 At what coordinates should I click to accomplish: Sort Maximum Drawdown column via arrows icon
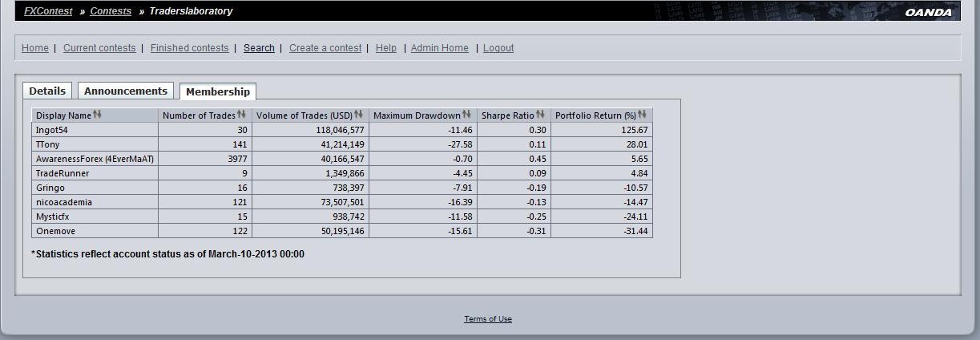tap(466, 115)
